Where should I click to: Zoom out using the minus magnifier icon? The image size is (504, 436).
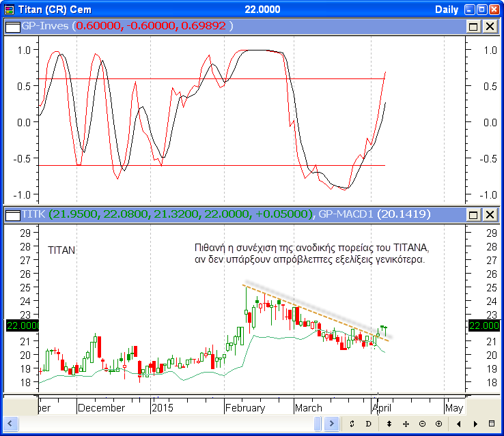422,424
